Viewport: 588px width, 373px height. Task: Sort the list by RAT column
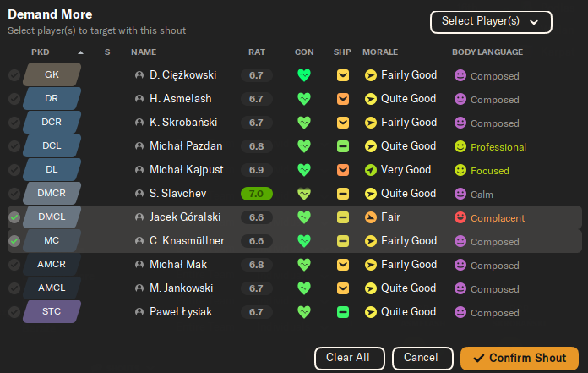coord(257,52)
